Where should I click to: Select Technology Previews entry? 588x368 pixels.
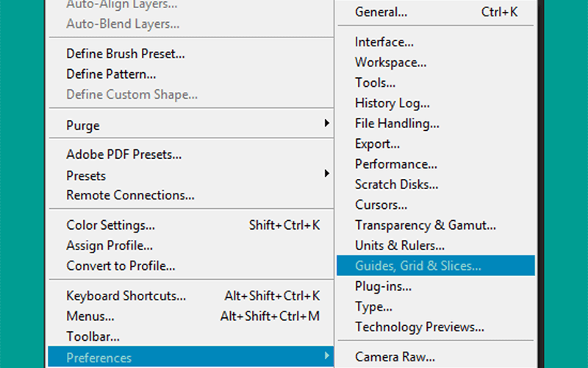(x=436, y=327)
